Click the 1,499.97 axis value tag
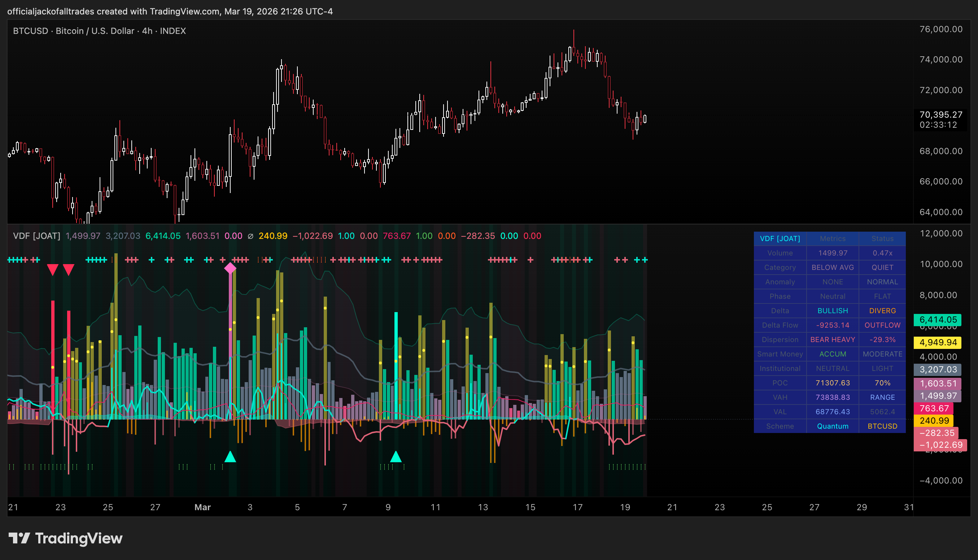 pyautogui.click(x=938, y=396)
